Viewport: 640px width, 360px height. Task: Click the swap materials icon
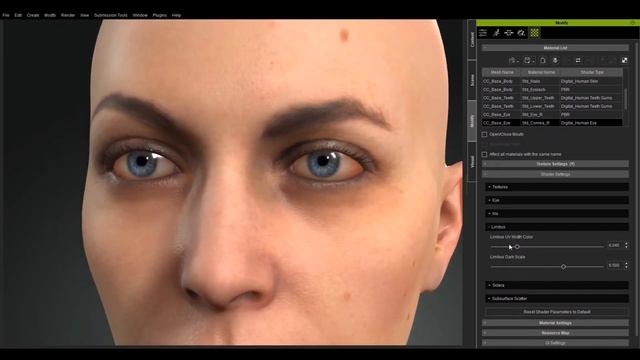(578, 60)
